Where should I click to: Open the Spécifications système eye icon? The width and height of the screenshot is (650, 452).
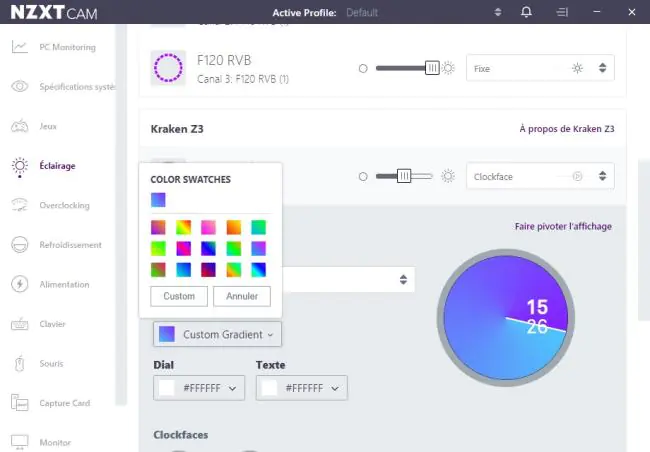[x=19, y=86]
